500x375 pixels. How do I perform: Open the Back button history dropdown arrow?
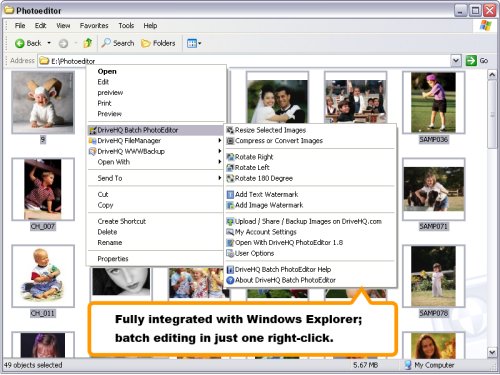49,43
